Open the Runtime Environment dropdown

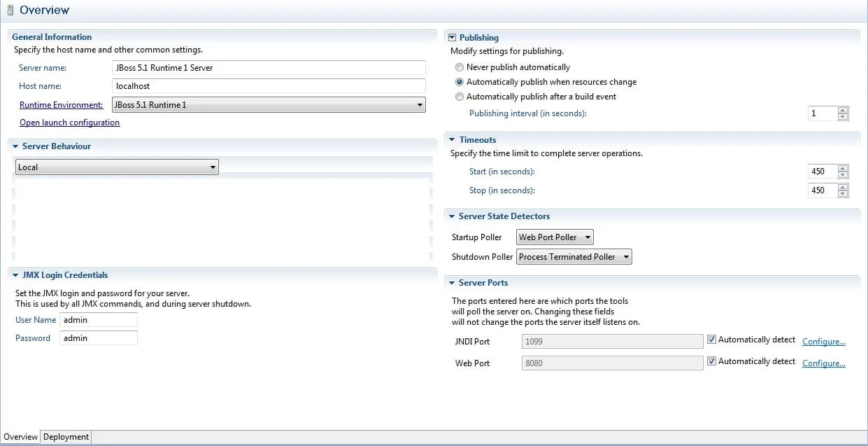coord(269,105)
